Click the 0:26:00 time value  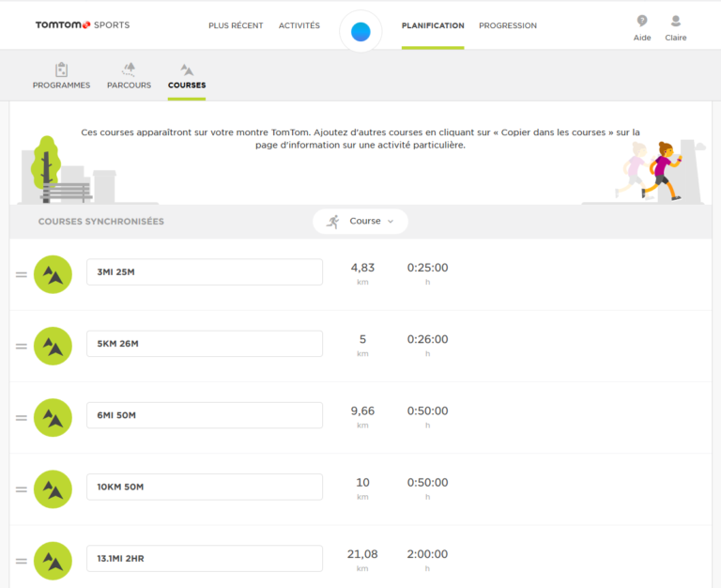428,339
